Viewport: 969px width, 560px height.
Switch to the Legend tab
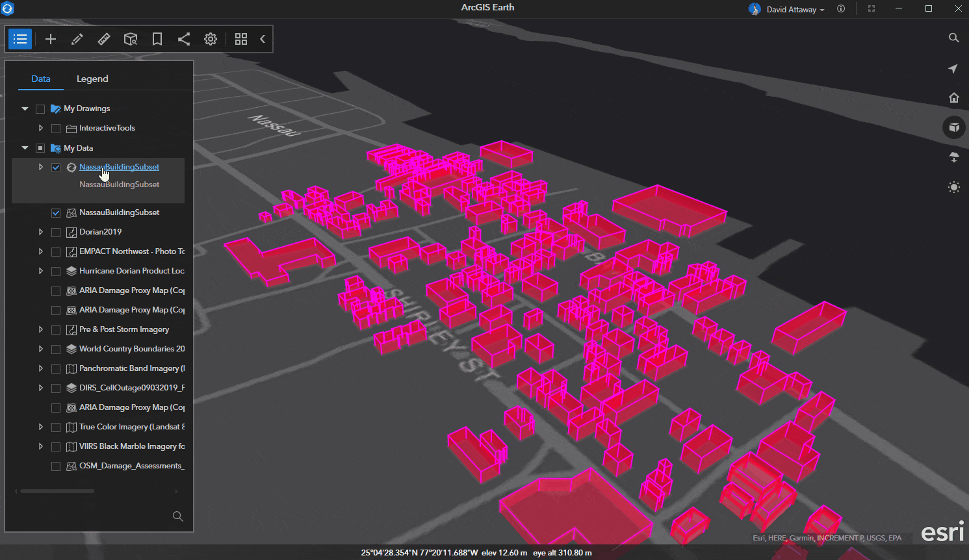click(x=92, y=79)
